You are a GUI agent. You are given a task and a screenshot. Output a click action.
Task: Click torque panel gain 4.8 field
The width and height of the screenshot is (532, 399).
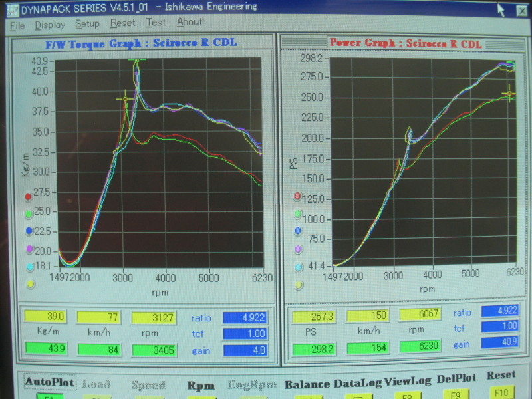pos(245,350)
